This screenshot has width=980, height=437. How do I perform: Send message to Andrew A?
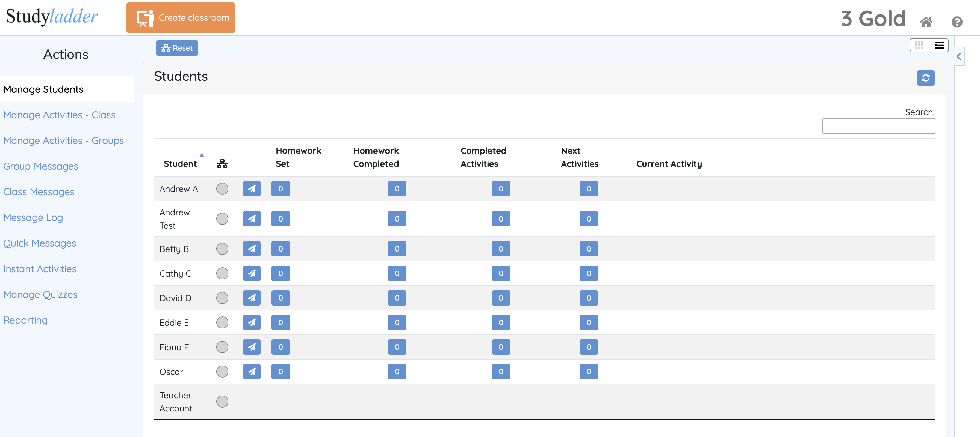tap(252, 189)
